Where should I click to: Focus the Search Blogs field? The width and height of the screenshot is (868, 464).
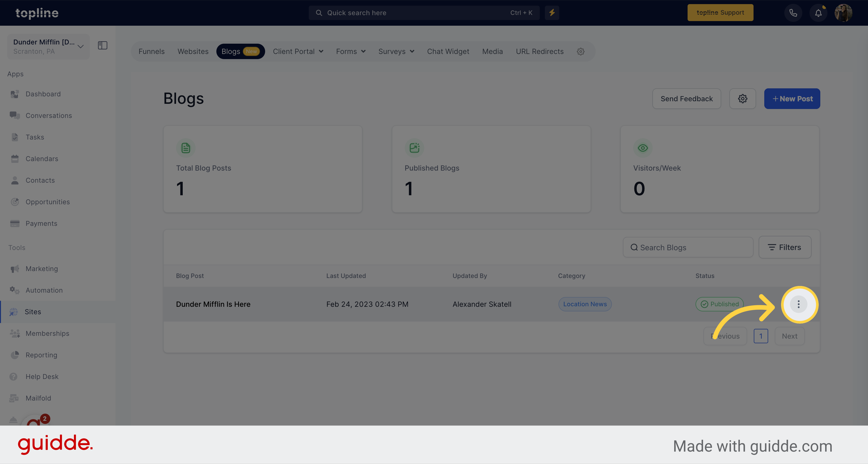[688, 247]
